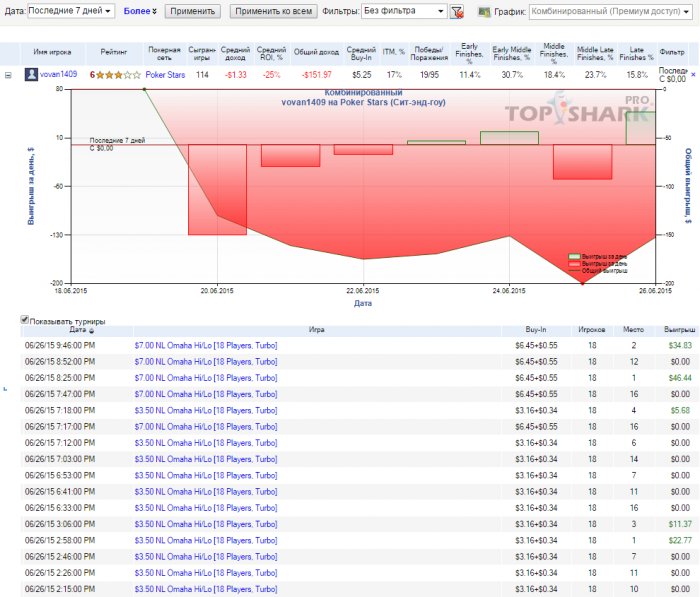Collapse the vovan1409 player row
This screenshot has height=597, width=700.
click(x=9, y=74)
